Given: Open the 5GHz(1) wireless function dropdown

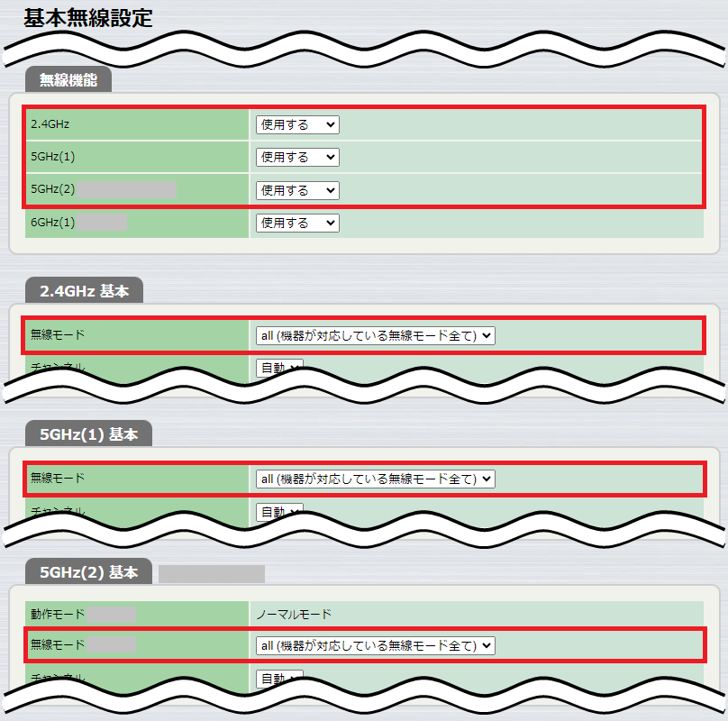Looking at the screenshot, I should (x=297, y=157).
